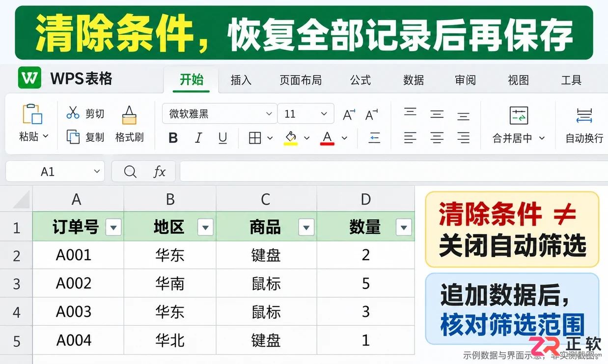This screenshot has height=364, width=608.
Task: Click in the formula bar input
Action: [x=393, y=172]
